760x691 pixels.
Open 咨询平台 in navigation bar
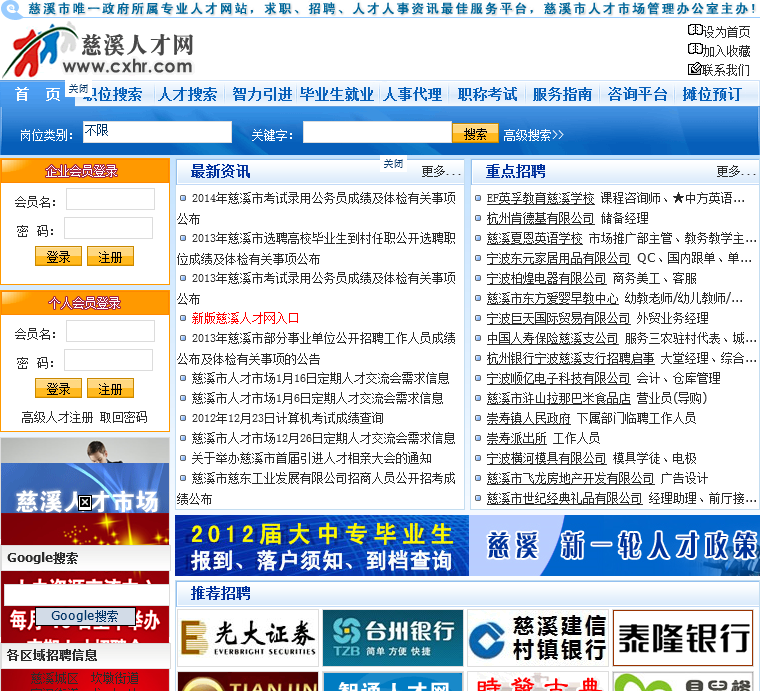click(637, 94)
